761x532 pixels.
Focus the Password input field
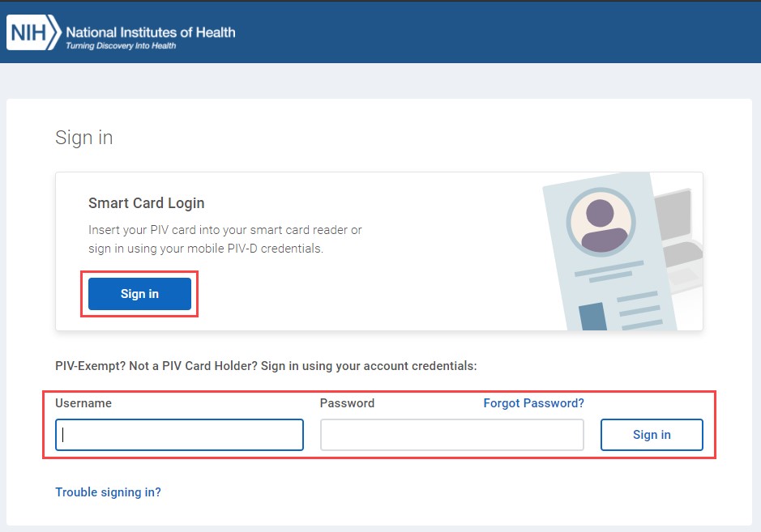pos(451,435)
